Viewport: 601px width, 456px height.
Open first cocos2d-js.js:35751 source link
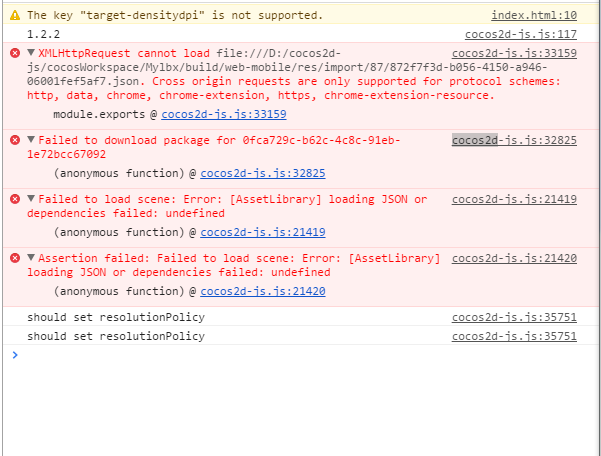pos(514,317)
